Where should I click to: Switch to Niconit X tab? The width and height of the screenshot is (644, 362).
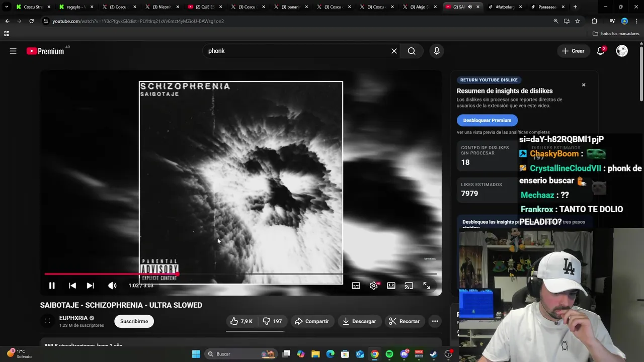[161, 7]
